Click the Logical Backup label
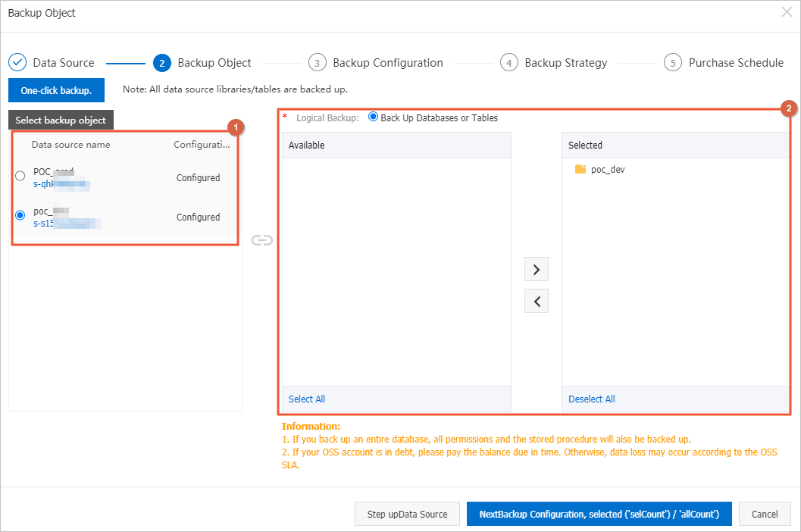The height and width of the screenshot is (532, 801). [327, 118]
